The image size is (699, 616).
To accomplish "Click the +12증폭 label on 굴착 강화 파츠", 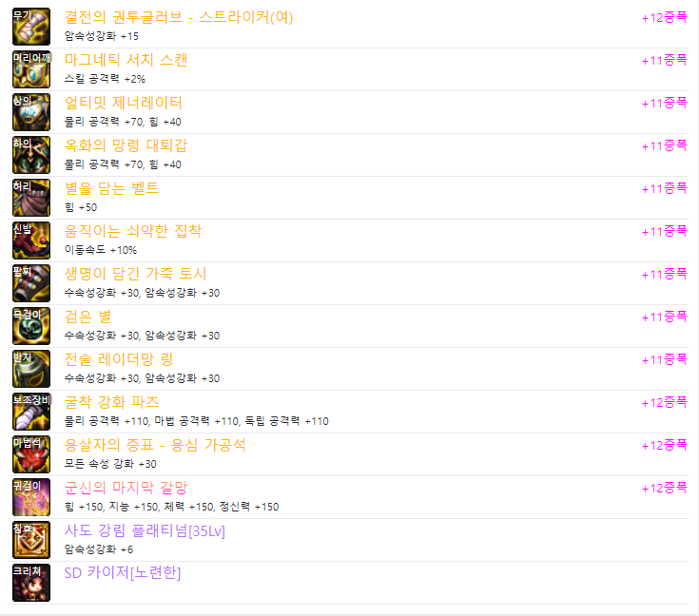I will point(664,402).
